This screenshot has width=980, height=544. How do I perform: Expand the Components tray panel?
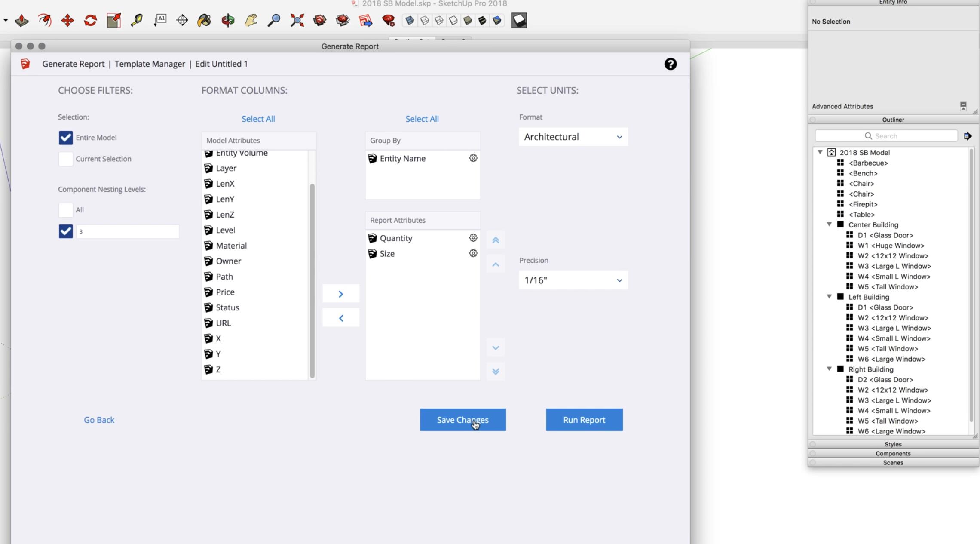893,453
